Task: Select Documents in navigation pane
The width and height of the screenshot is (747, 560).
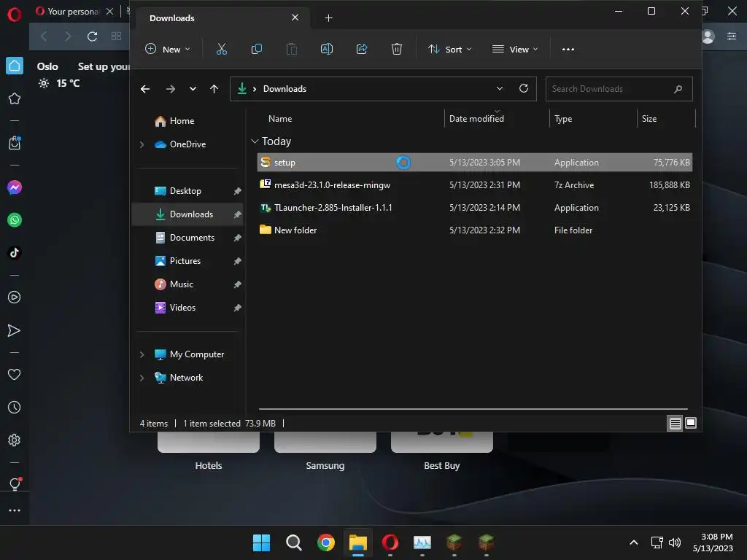Action: tap(187, 238)
